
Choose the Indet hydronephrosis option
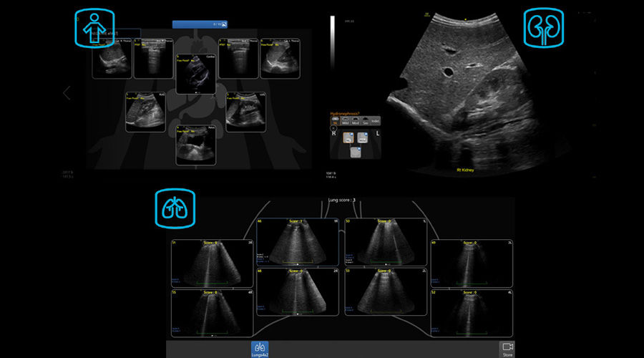click(376, 121)
